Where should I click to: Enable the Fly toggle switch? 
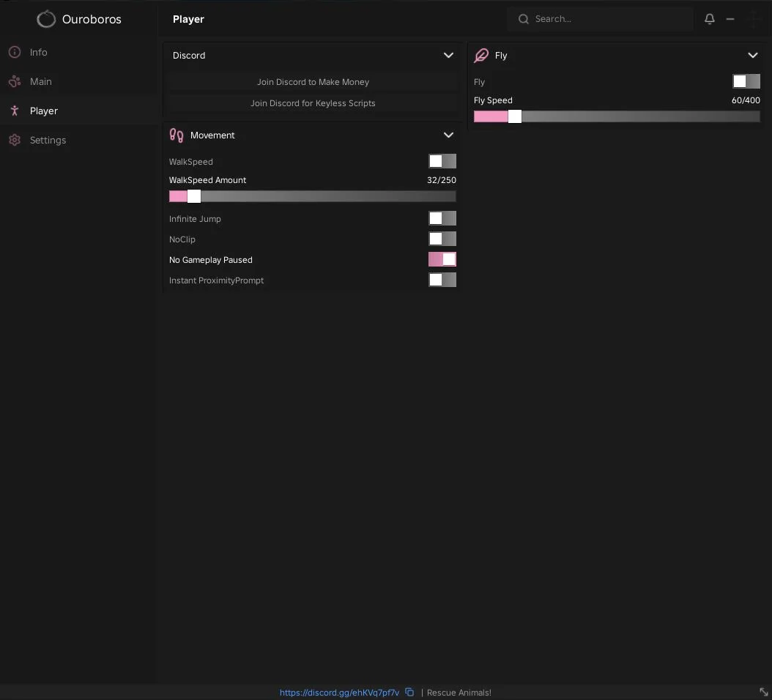tap(746, 82)
